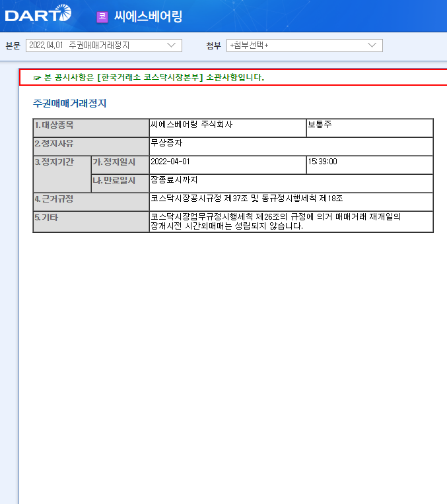
Task: Click the 무상증자 cell
Action: pos(291,146)
